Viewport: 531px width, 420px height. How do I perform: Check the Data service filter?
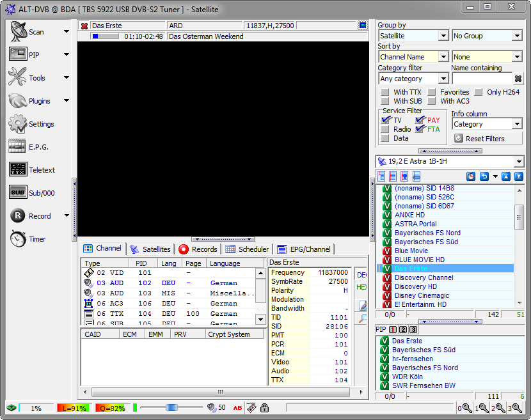pos(384,138)
